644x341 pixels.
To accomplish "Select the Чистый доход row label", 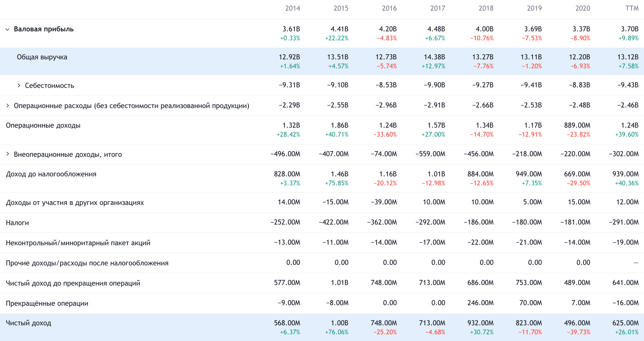I will click(29, 323).
